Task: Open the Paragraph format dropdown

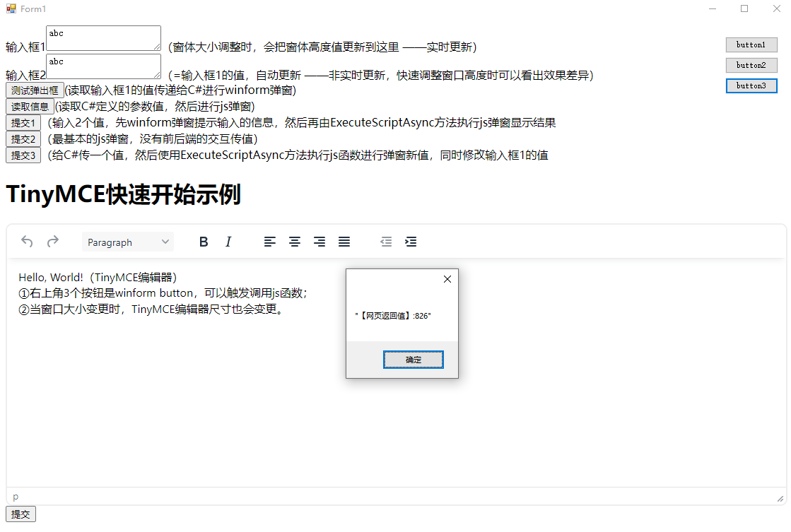Action: pyautogui.click(x=127, y=242)
